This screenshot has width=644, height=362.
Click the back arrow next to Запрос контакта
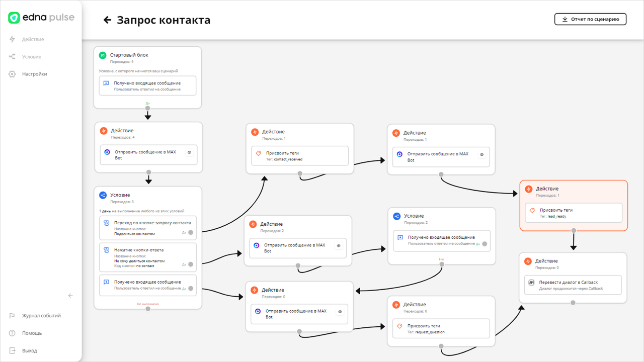click(107, 20)
